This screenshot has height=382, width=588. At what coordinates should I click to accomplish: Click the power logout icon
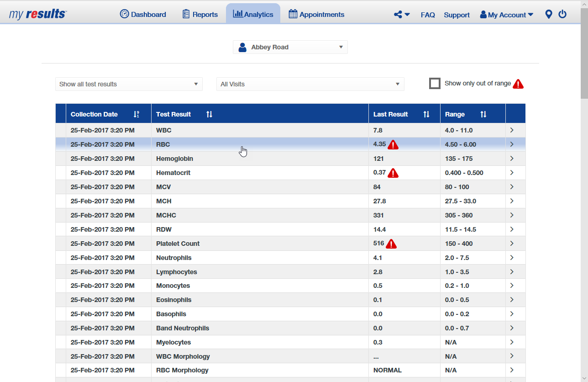[562, 14]
